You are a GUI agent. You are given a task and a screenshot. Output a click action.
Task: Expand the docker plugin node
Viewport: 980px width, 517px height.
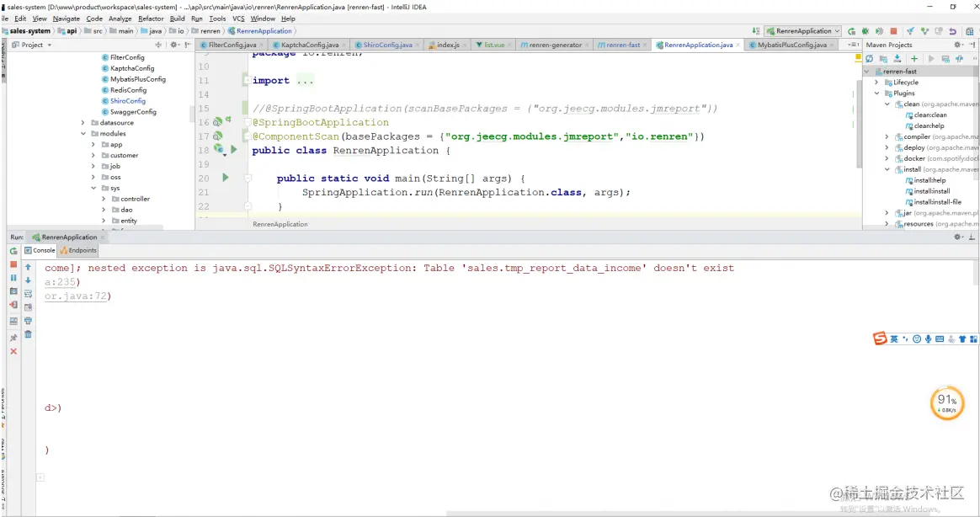[x=887, y=159]
